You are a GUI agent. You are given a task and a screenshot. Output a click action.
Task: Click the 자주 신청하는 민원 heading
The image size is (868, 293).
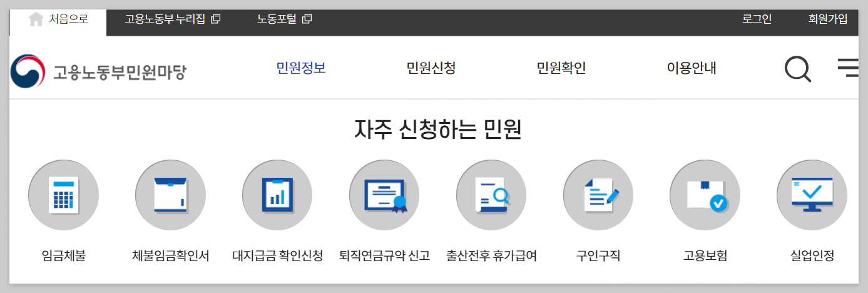[437, 130]
